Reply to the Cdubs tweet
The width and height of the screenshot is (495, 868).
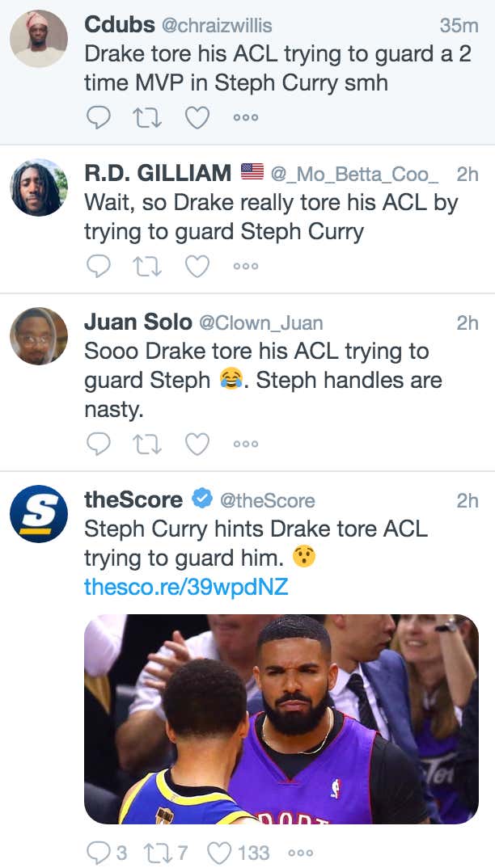(99, 117)
